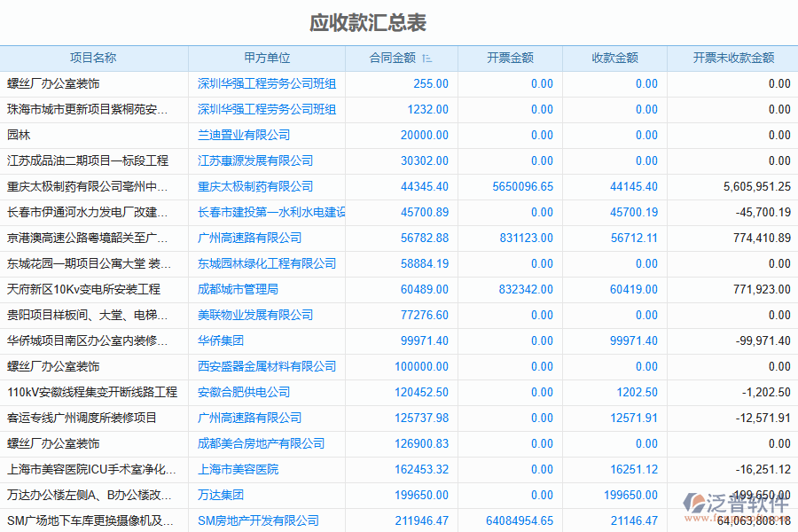Image resolution: width=798 pixels, height=532 pixels.
Task: Open link SM房地产开发有限公司
Action: (x=259, y=520)
